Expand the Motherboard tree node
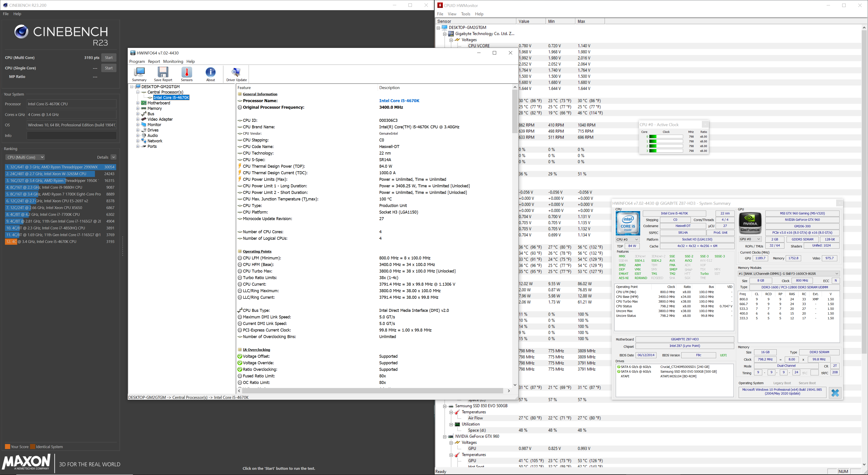 (x=138, y=103)
